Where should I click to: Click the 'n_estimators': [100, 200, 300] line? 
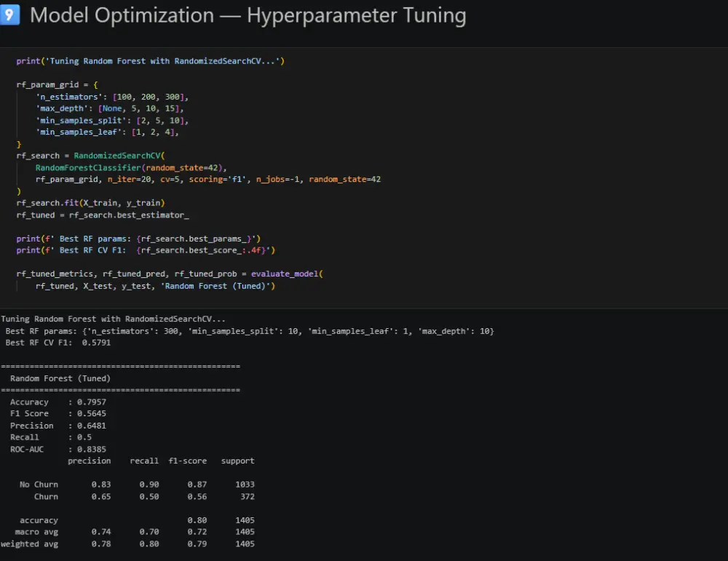pos(112,97)
